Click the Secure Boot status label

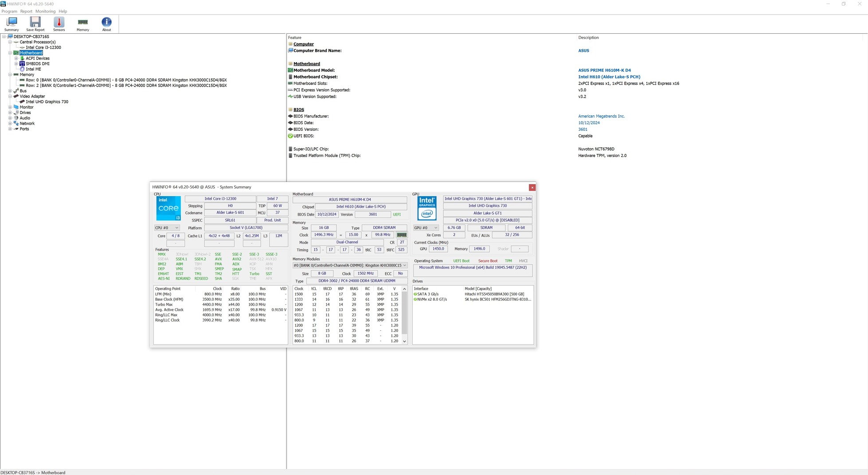pos(488,261)
